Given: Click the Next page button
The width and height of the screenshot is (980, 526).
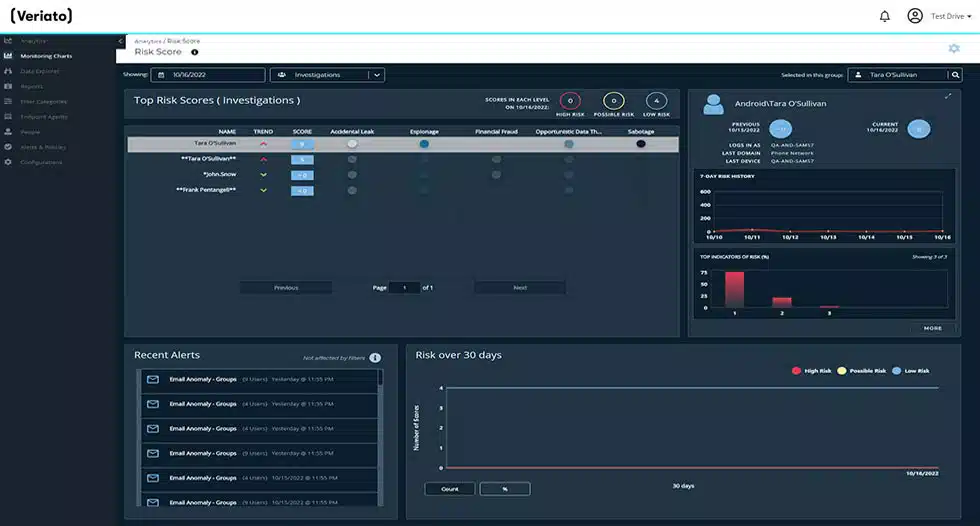Looking at the screenshot, I should point(520,288).
